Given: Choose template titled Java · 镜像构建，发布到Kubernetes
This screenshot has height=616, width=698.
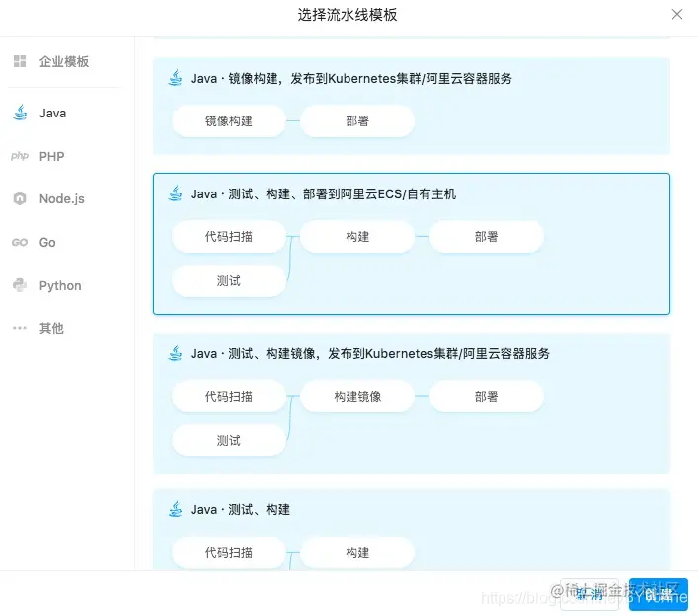Looking at the screenshot, I should (x=412, y=106).
